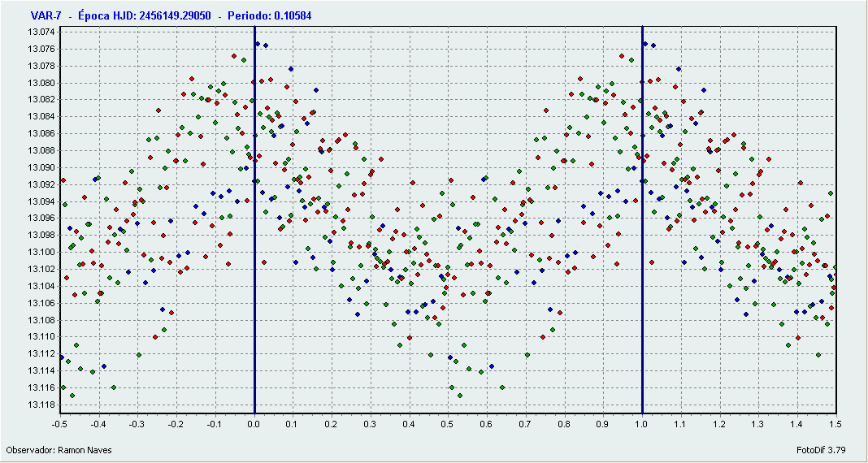Click the positive 0.2 phase axis label

coord(332,424)
